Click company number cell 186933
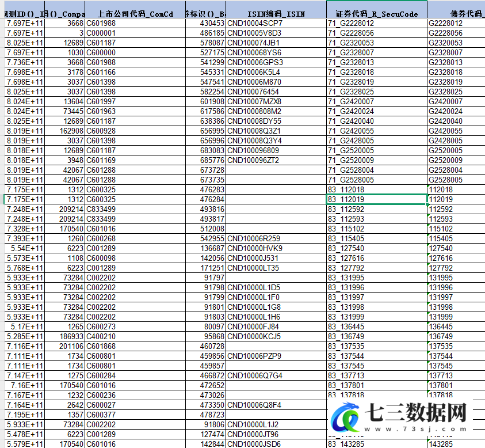The image size is (485, 448). pyautogui.click(x=65, y=336)
